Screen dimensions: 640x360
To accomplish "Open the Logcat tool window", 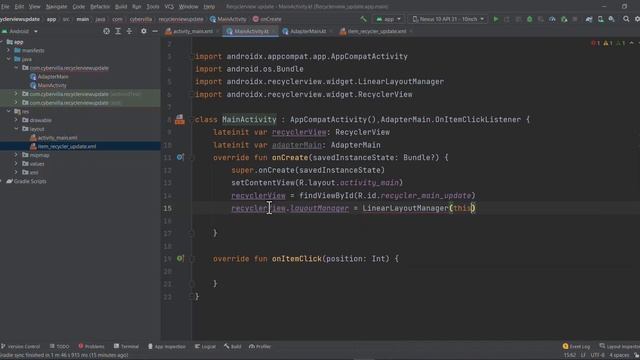I will [x=205, y=346].
